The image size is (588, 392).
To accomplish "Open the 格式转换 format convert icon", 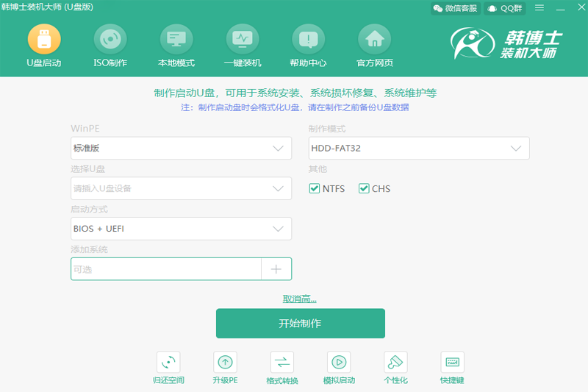I will [x=282, y=362].
